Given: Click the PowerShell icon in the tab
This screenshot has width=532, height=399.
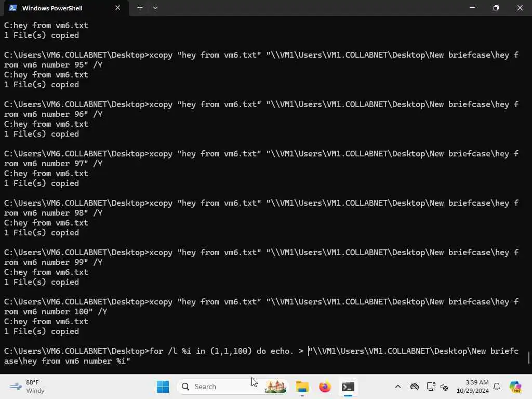Looking at the screenshot, I should [13, 8].
